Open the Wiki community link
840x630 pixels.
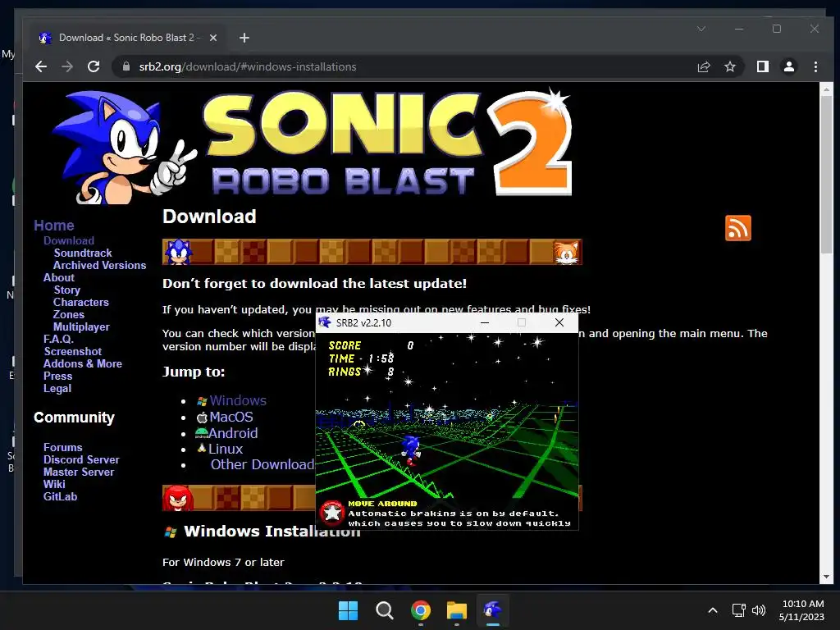[x=54, y=484]
